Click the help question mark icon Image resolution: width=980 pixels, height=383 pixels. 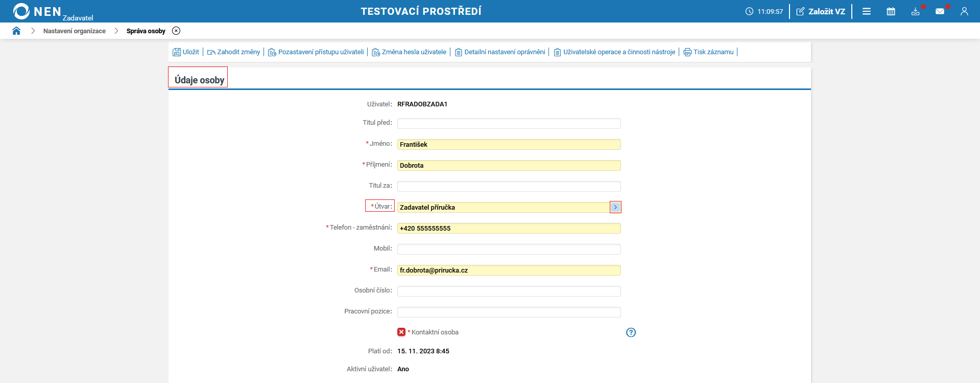pyautogui.click(x=631, y=332)
